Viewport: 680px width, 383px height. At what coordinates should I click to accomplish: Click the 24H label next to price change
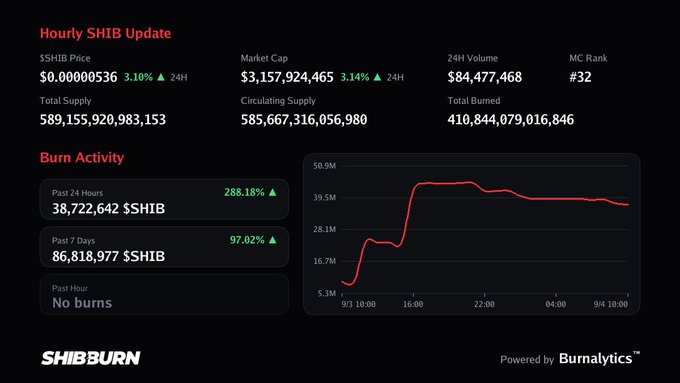pyautogui.click(x=179, y=78)
